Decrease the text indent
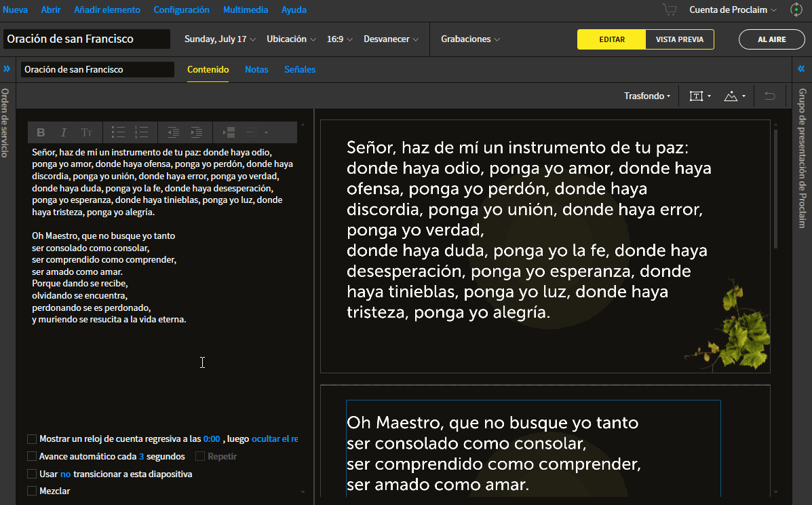812x505 pixels. point(173,132)
